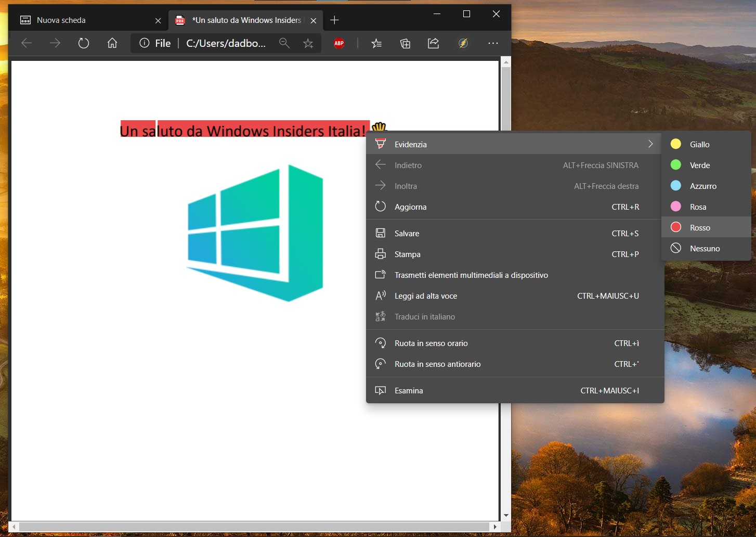Click the horizontal scrollbar right arrow
Screen dimensions: 756x537
click(494, 527)
